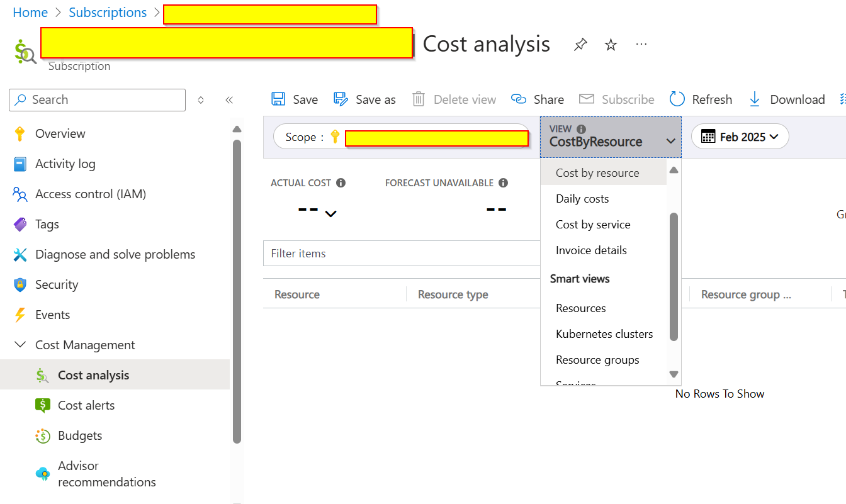Click the Resource type column header
The width and height of the screenshot is (846, 504).
click(x=453, y=294)
